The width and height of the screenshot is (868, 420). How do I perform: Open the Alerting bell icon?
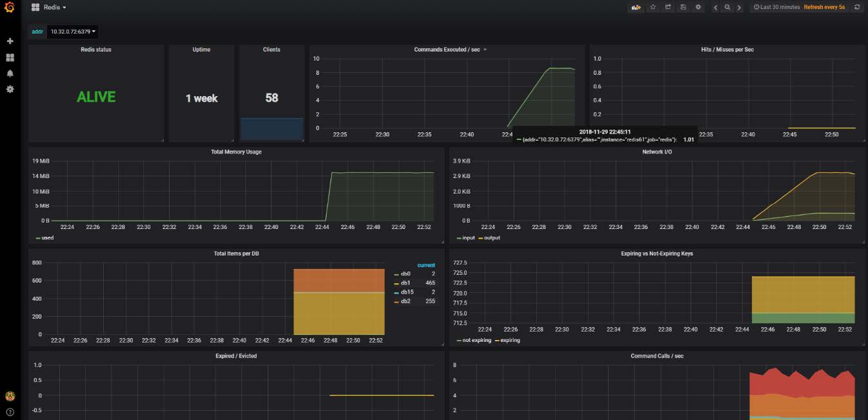(10, 73)
